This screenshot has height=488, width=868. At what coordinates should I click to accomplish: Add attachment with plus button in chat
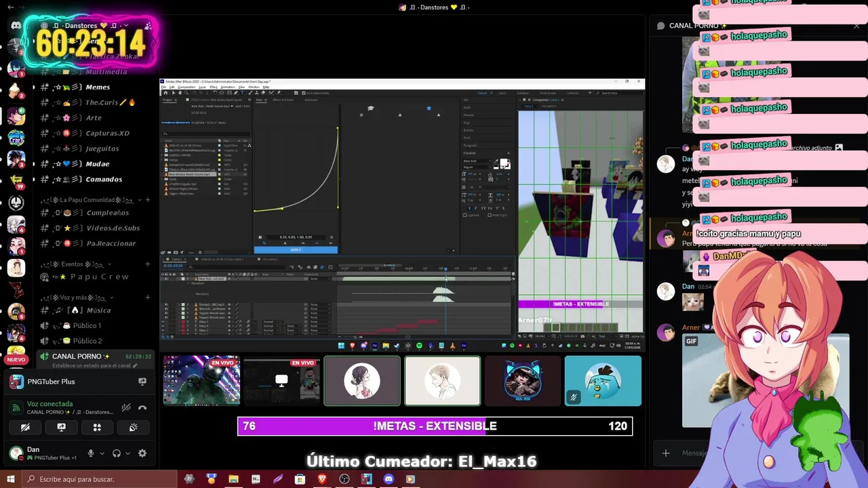(666, 453)
